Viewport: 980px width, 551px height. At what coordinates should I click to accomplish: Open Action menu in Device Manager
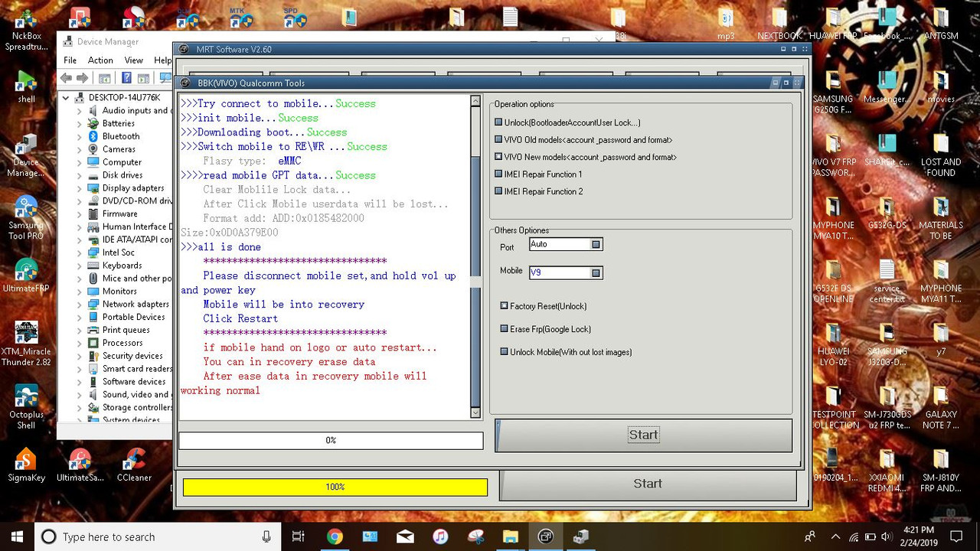[100, 60]
